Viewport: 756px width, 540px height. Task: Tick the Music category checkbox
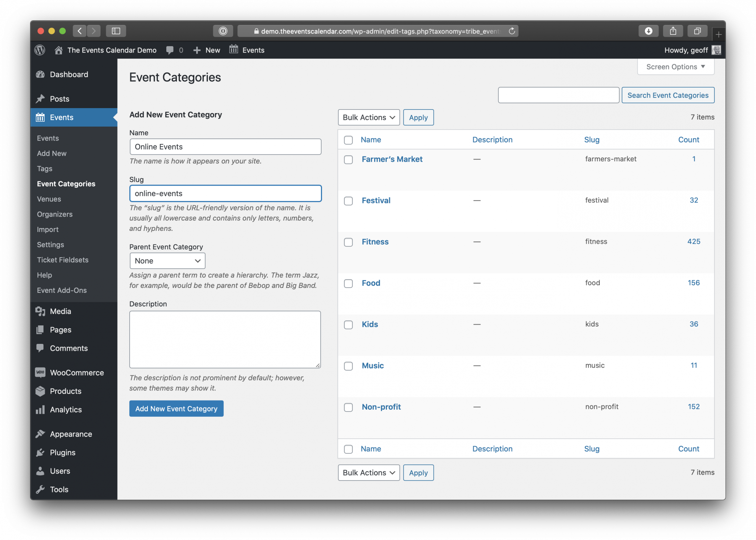pos(348,366)
